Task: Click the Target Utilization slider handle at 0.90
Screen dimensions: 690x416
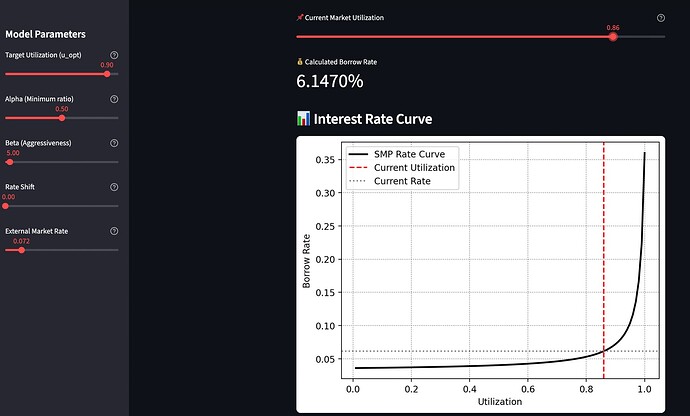Action: (x=107, y=74)
